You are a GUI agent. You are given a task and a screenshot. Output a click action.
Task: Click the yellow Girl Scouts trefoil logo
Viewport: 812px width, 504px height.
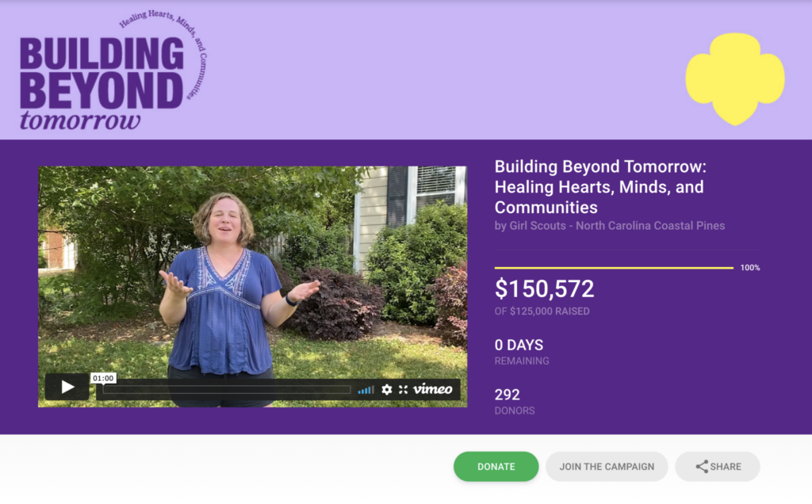(x=735, y=78)
